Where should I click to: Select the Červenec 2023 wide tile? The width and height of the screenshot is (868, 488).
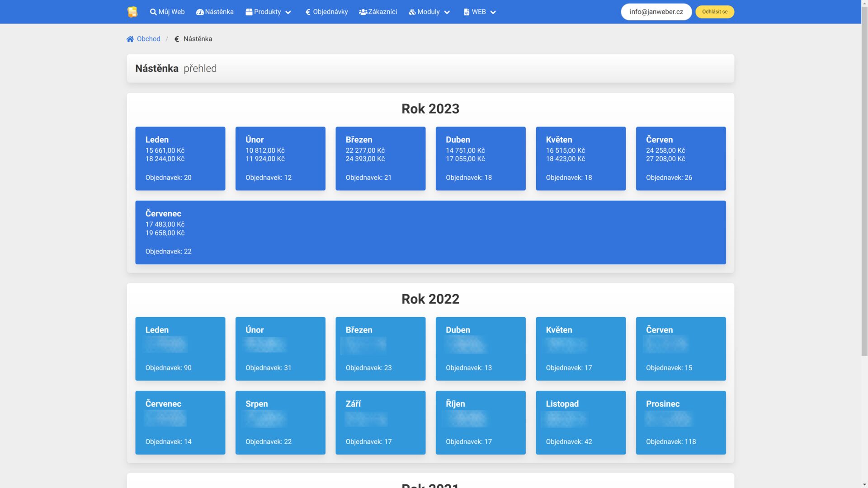(430, 232)
